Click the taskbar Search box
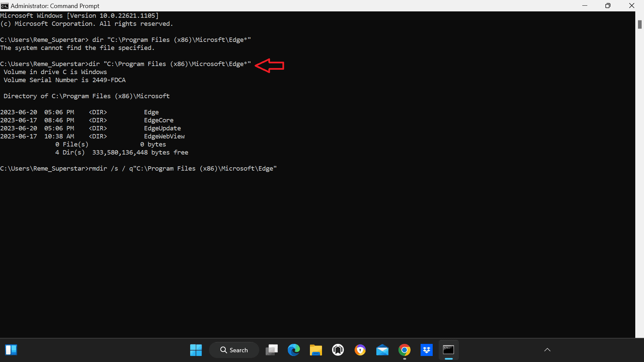 coord(234,350)
